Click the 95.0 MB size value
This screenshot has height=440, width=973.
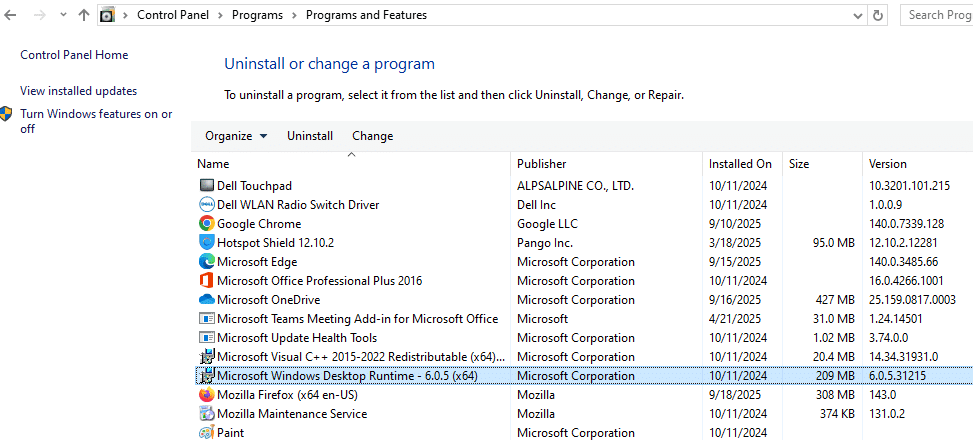coord(833,243)
